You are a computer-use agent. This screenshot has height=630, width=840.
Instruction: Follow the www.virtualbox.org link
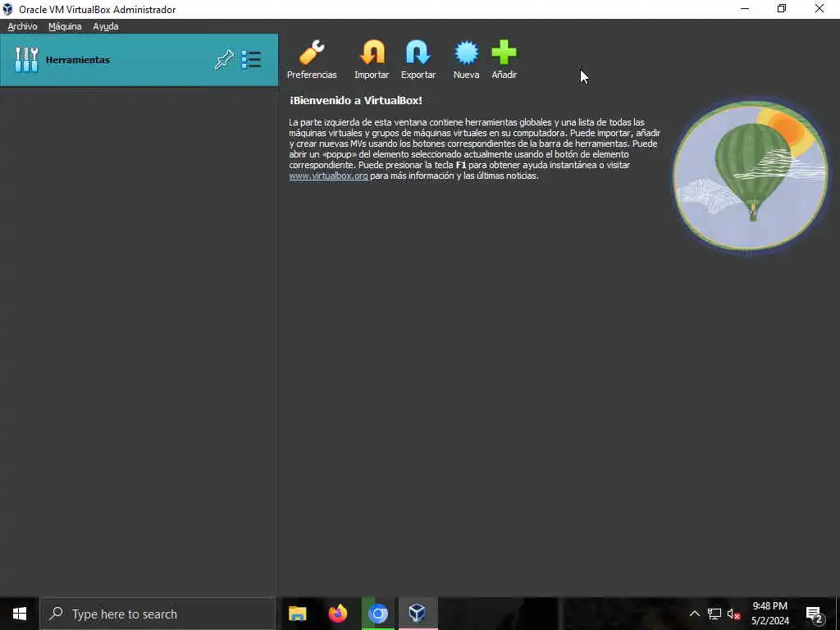click(x=328, y=176)
